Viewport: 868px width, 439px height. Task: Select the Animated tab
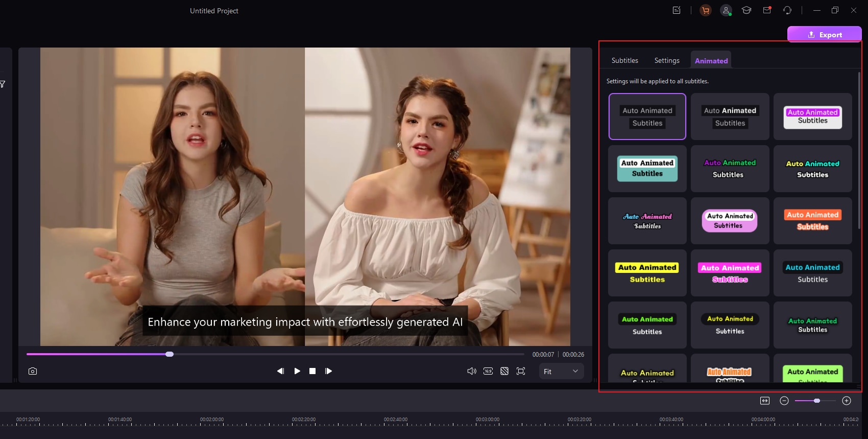[711, 60]
